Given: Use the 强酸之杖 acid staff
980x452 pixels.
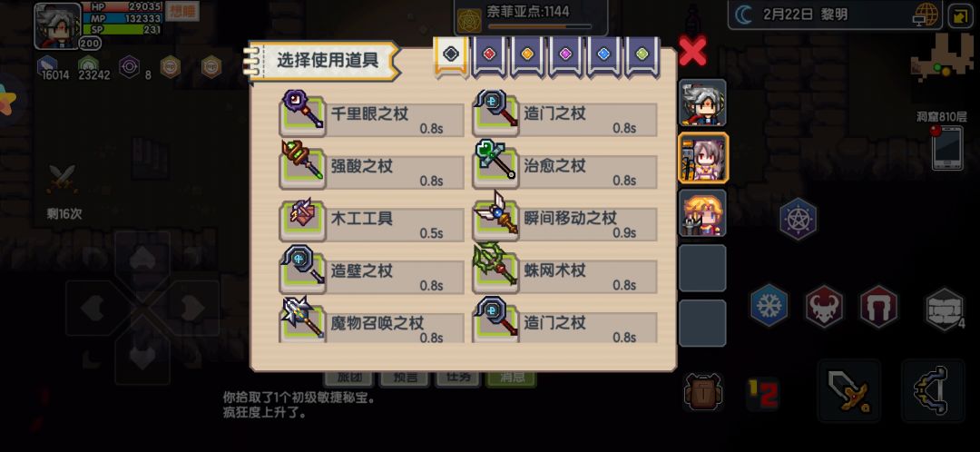Looking at the screenshot, I should coord(371,166).
